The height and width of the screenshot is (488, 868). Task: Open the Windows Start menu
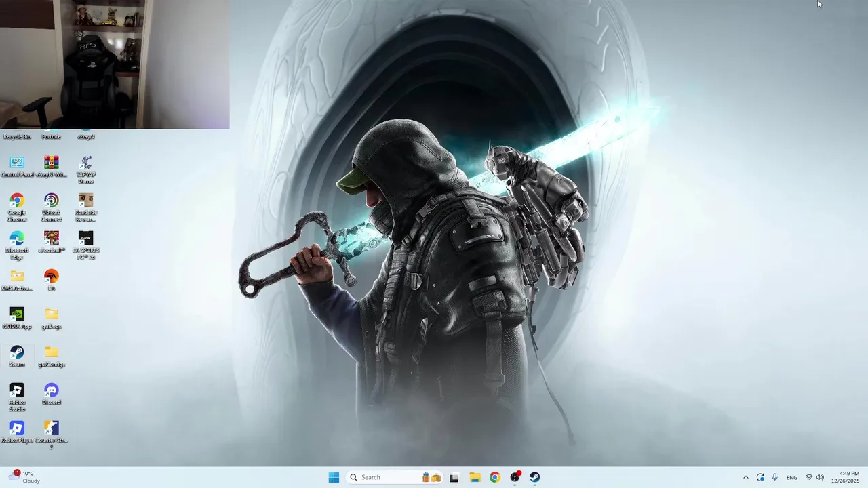pyautogui.click(x=334, y=477)
